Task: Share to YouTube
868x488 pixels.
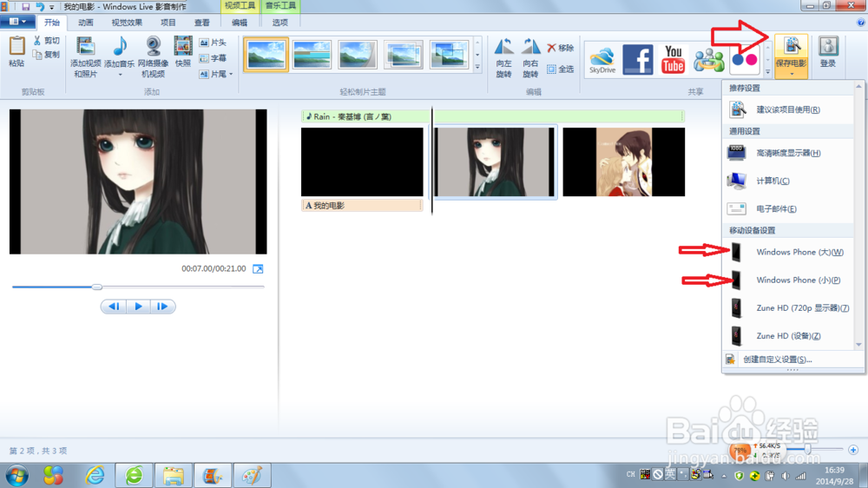Action: point(674,60)
